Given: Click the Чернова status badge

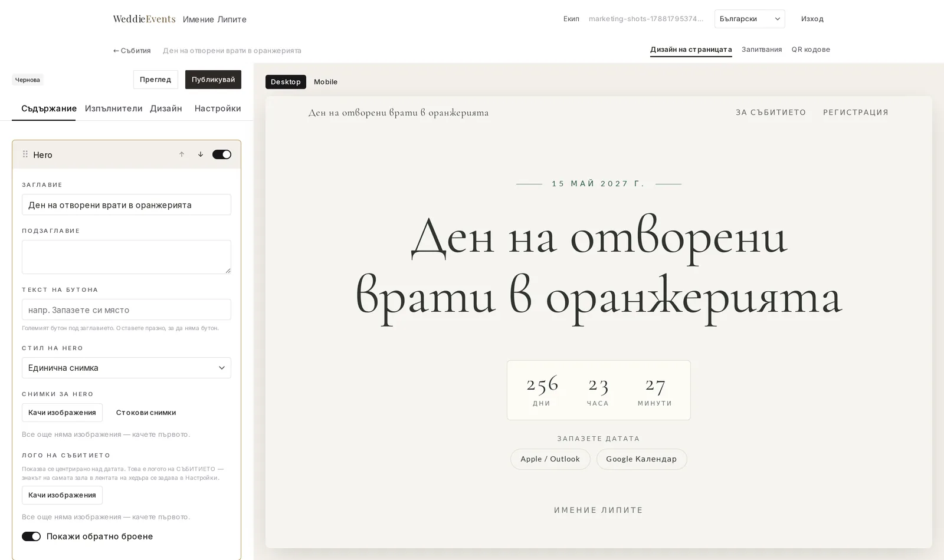Looking at the screenshot, I should [28, 80].
